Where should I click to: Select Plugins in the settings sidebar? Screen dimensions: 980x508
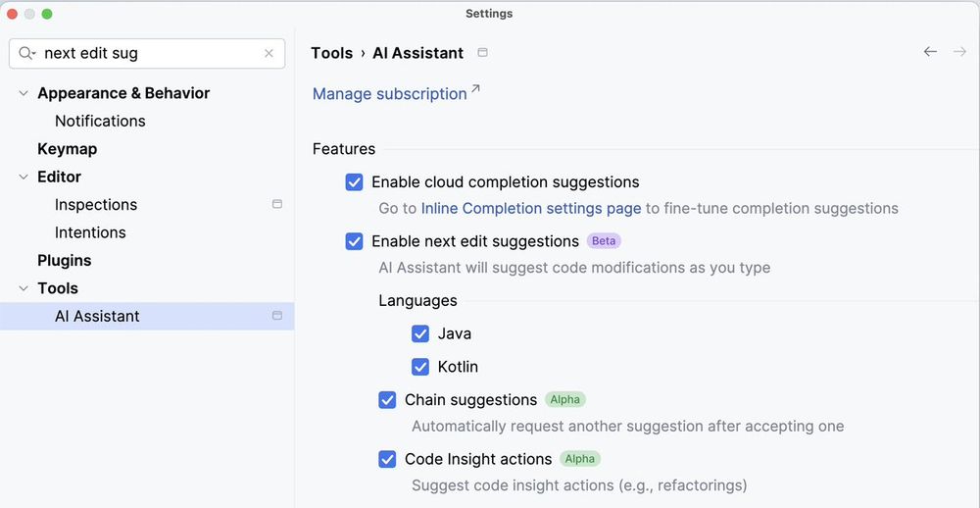pos(65,261)
